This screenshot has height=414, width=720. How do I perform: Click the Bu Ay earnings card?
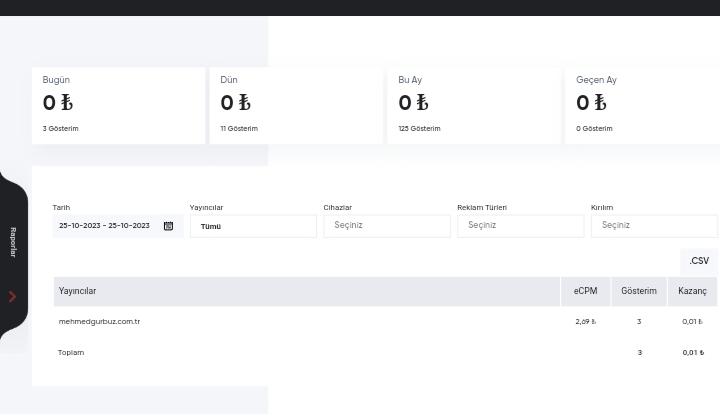tap(474, 106)
